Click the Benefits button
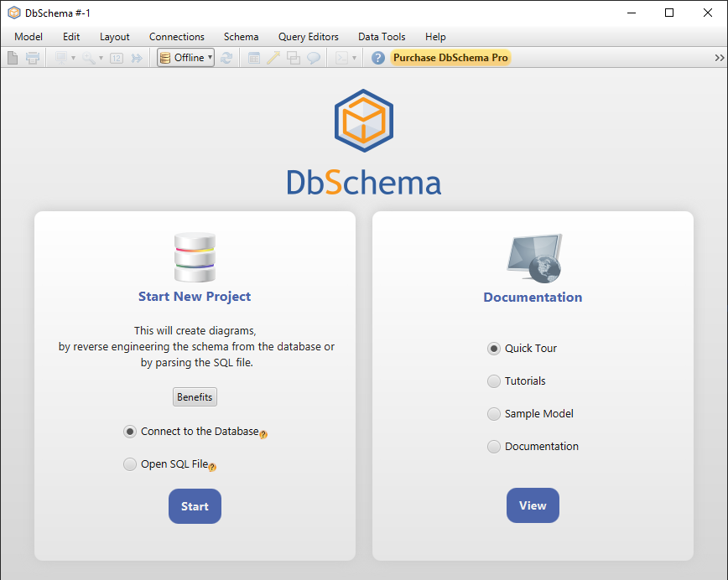The image size is (728, 580). (195, 397)
